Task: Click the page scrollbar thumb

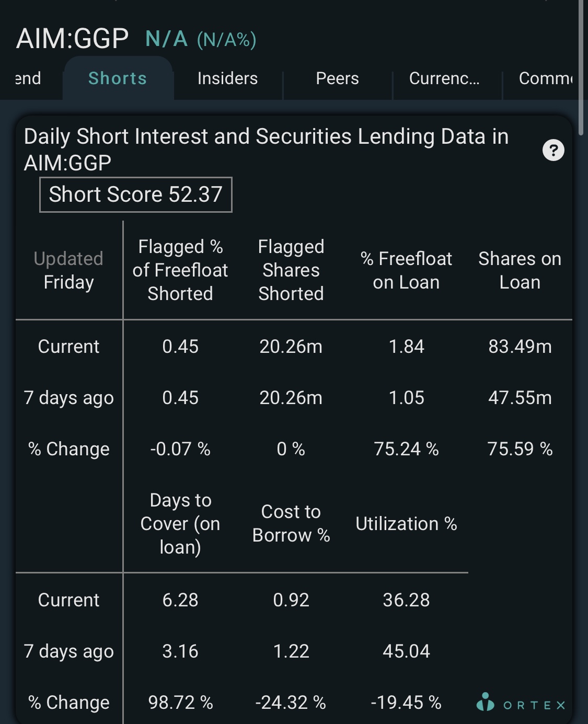Action: click(581, 68)
